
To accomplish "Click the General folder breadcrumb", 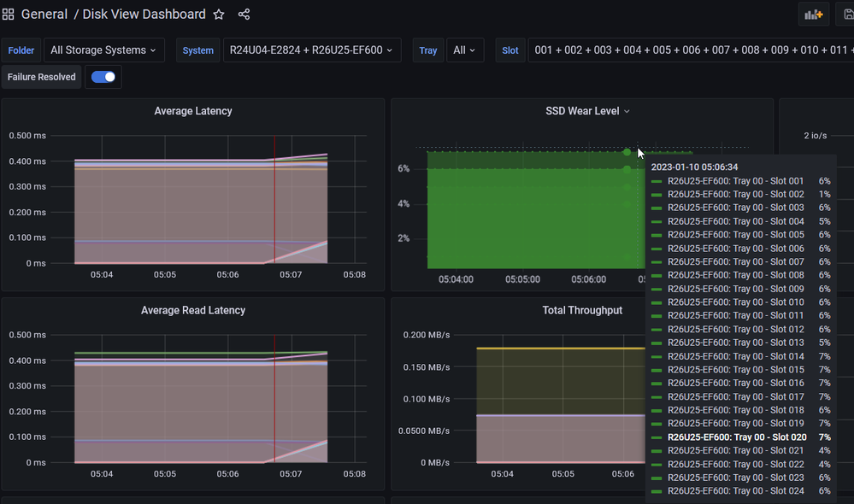I will pyautogui.click(x=44, y=15).
